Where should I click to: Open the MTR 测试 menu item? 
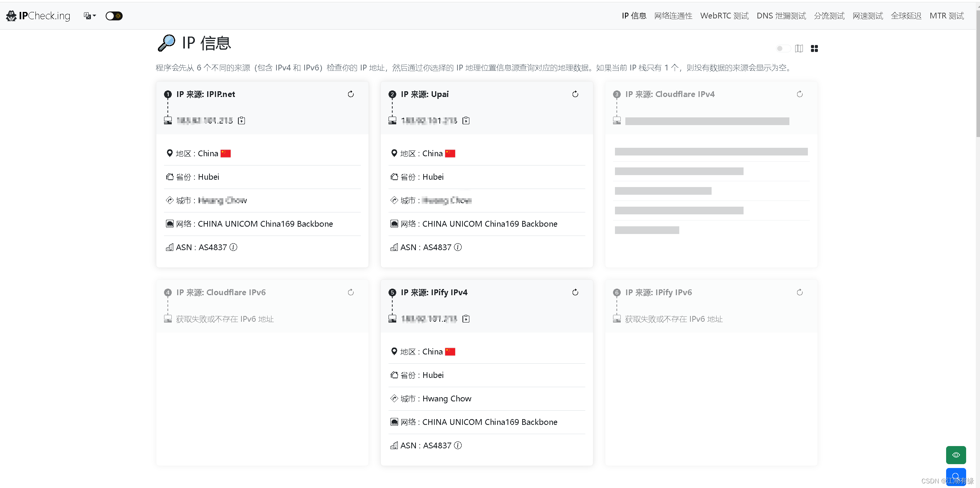[x=946, y=16]
